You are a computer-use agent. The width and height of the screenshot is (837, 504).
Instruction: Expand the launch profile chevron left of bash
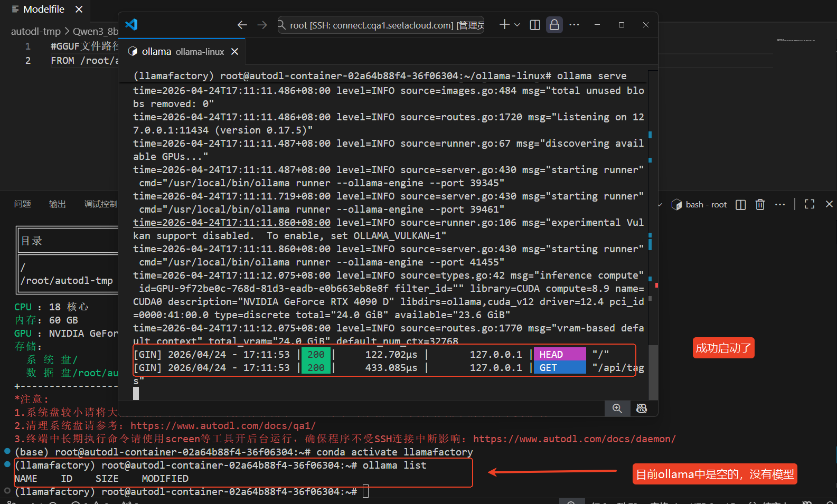pyautogui.click(x=660, y=205)
